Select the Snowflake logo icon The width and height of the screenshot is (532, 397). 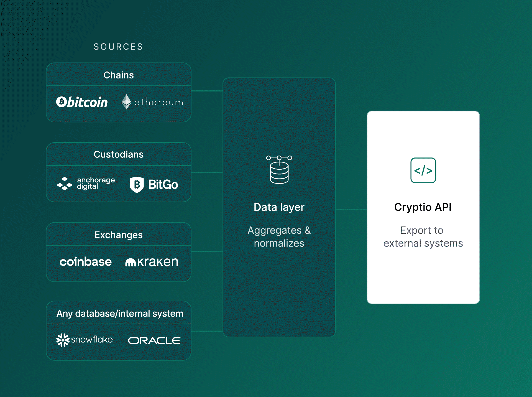(63, 340)
